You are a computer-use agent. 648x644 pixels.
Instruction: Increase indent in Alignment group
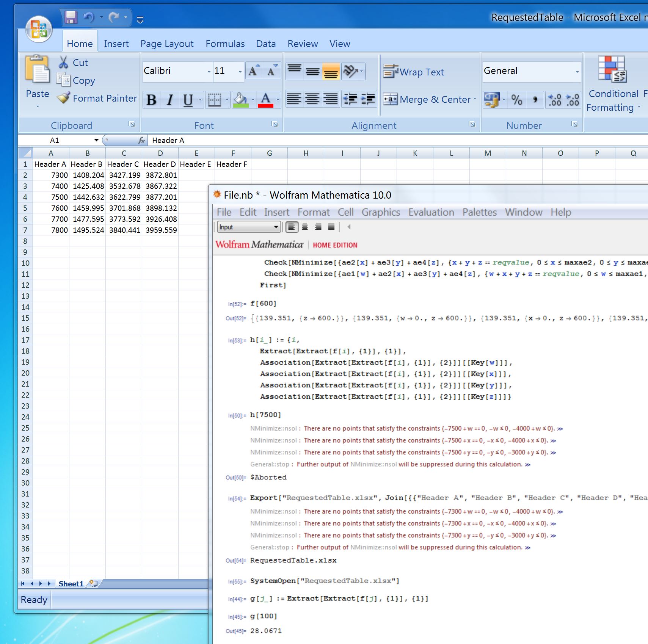(x=368, y=99)
